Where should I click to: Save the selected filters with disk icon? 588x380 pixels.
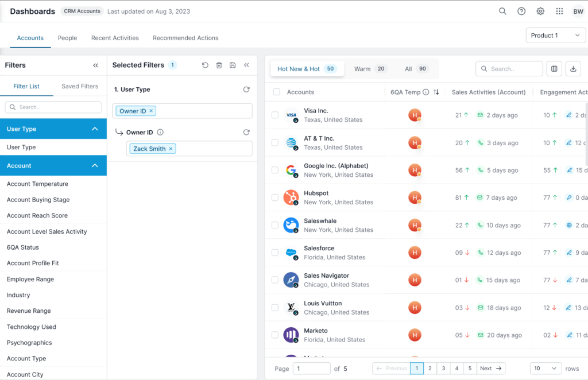click(233, 65)
